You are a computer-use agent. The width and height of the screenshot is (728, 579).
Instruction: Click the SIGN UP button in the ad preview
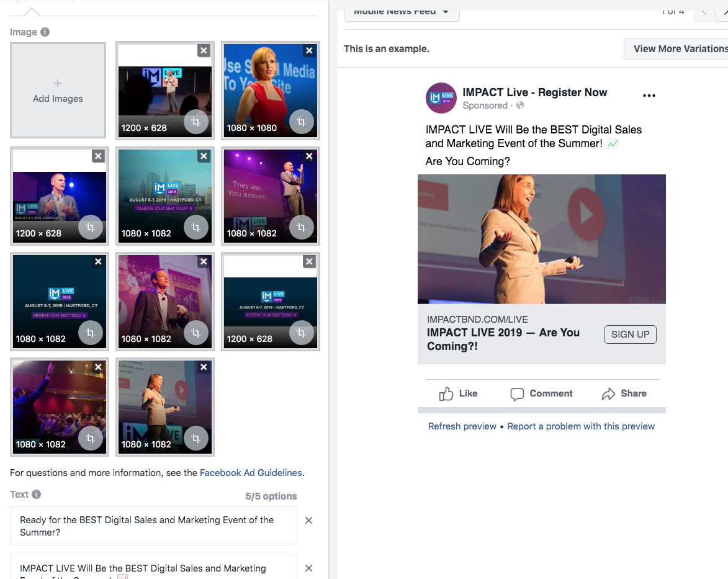(x=630, y=334)
